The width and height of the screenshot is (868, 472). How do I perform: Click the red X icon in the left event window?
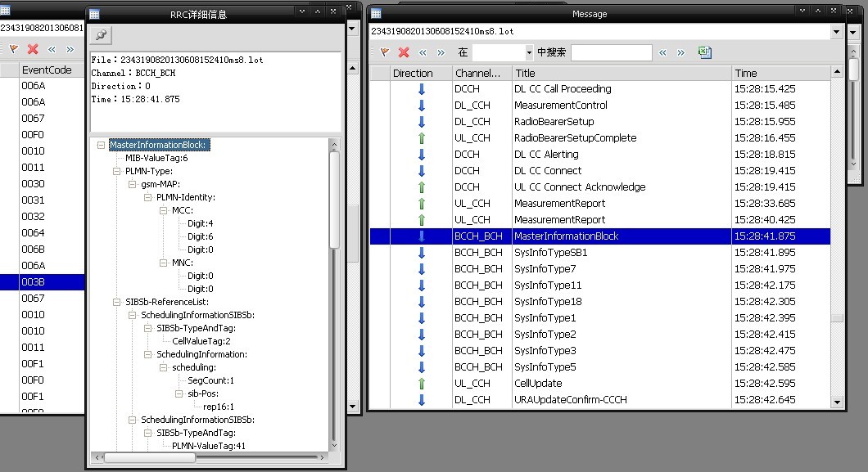pyautogui.click(x=34, y=49)
